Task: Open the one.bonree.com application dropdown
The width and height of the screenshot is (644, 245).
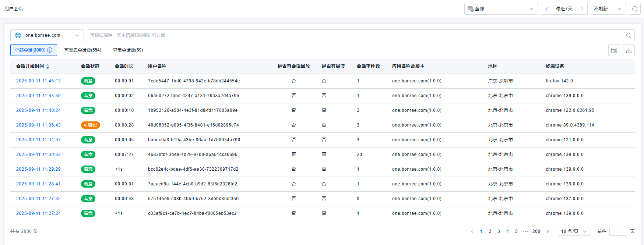Action: pyautogui.click(x=47, y=35)
